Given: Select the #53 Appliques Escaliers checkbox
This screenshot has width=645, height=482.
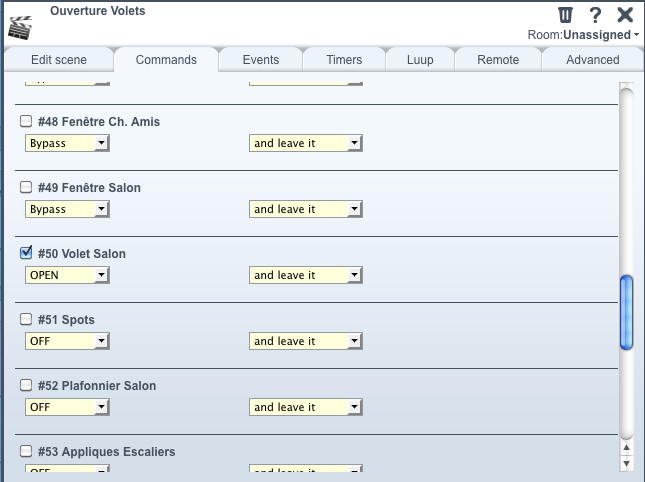Looking at the screenshot, I should tap(26, 451).
